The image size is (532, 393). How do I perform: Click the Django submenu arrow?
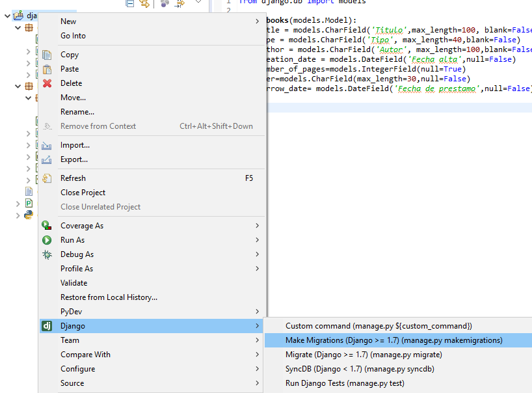pos(257,326)
